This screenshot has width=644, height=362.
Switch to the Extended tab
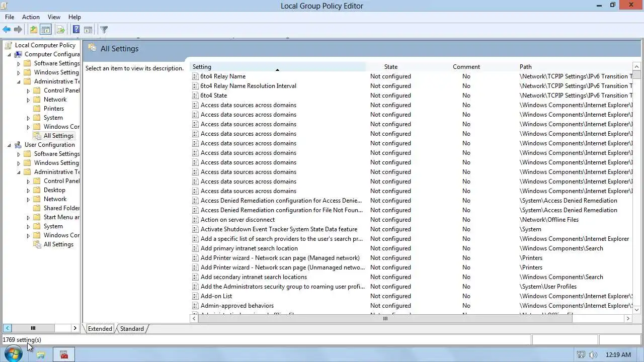pos(100,328)
